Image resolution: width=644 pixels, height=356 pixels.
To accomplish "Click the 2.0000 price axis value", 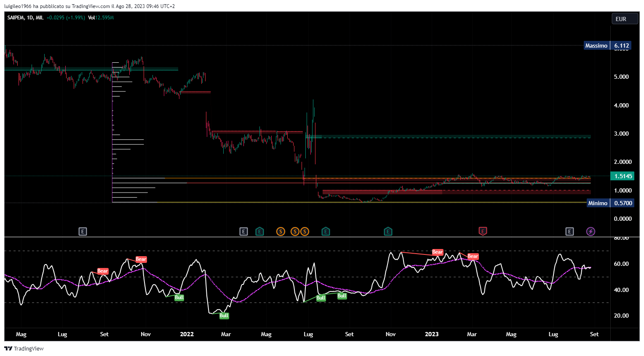I will point(623,162).
